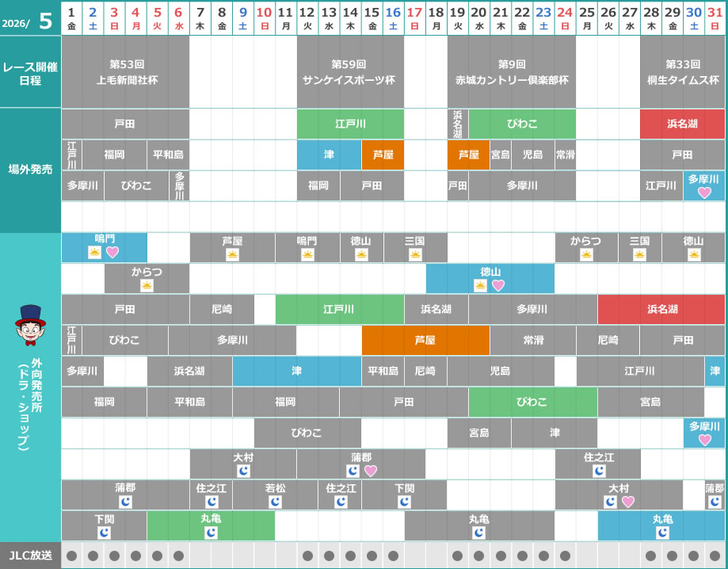Select the 第33回 桐生タイムス杯 race block
Screen dimensions: 728x569
682,72
